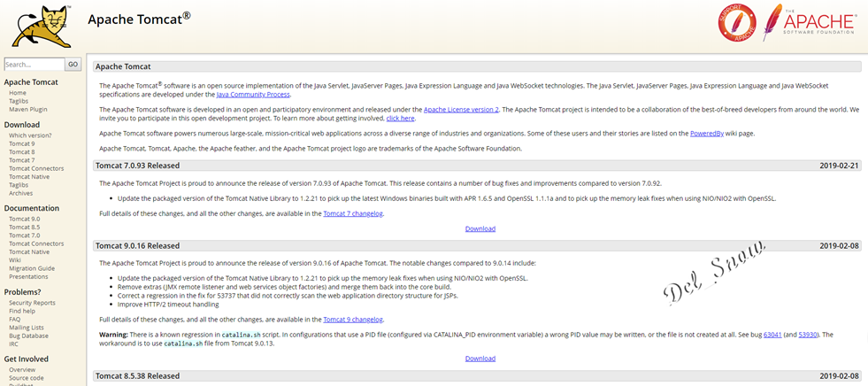868x386 pixels.
Task: Click the 'Tomcat 8.5.38 Released' heading
Action: tap(137, 376)
